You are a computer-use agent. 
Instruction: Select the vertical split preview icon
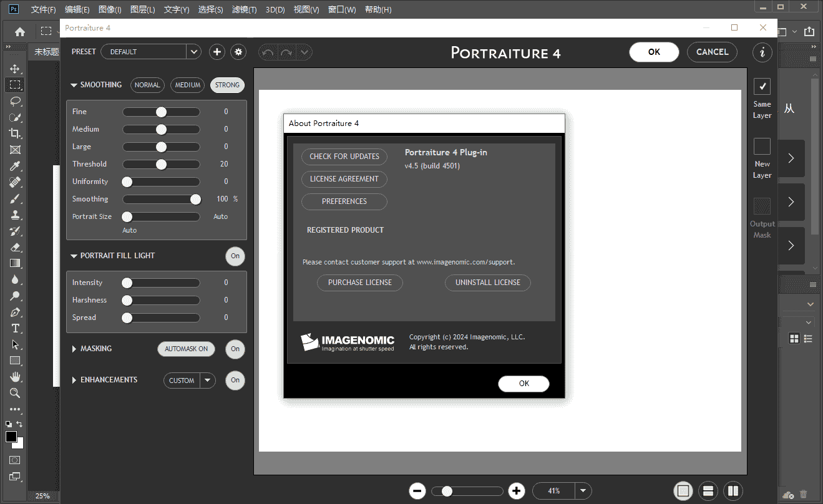coord(733,491)
